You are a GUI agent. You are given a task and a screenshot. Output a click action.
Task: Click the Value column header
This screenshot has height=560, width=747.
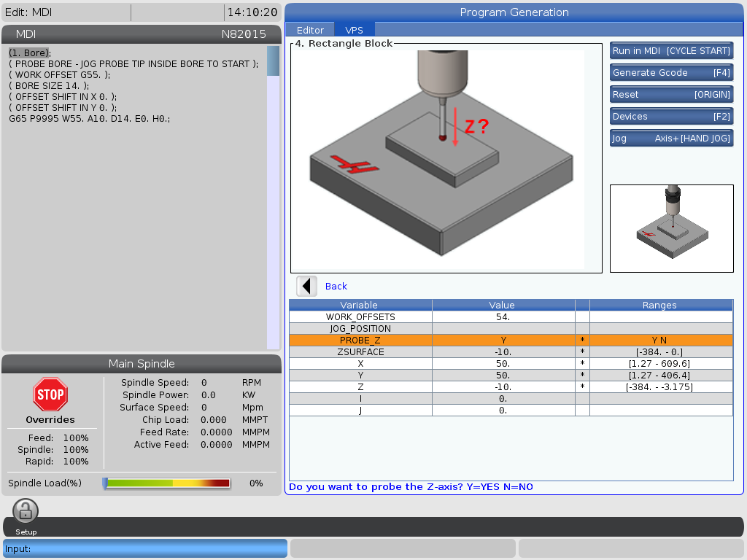503,306
